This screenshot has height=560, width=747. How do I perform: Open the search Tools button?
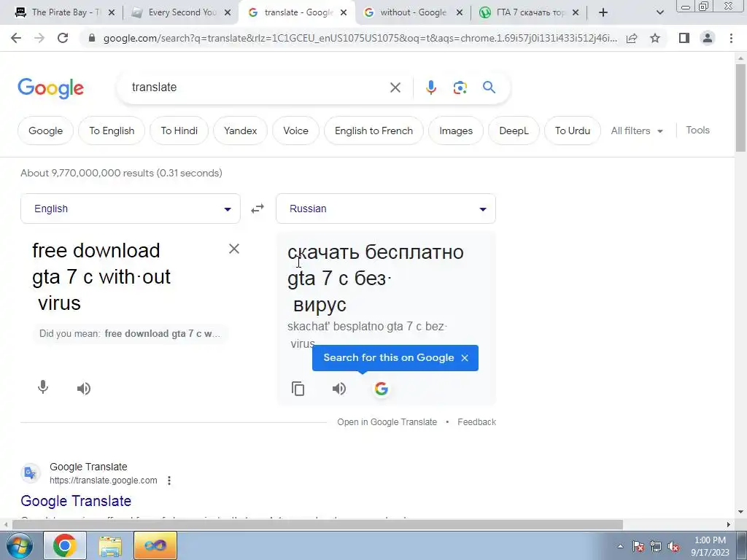click(697, 130)
